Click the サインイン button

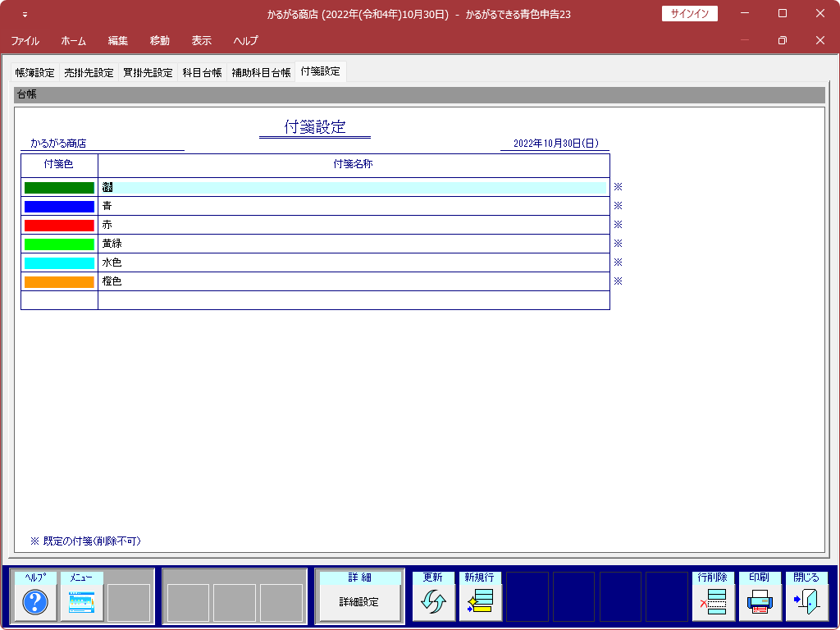689,14
